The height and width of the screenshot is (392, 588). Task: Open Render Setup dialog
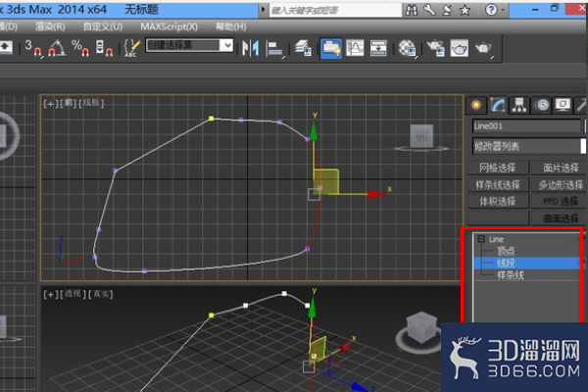436,49
